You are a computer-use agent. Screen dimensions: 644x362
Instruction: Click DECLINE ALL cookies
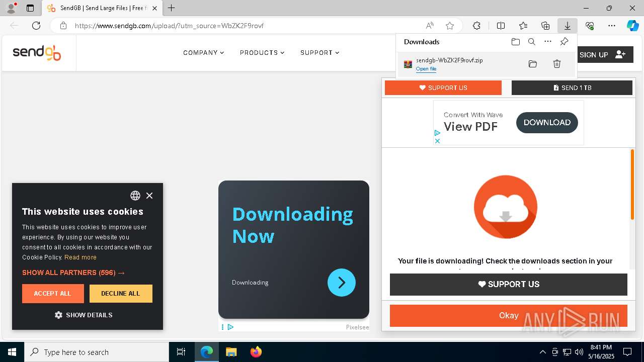(121, 294)
